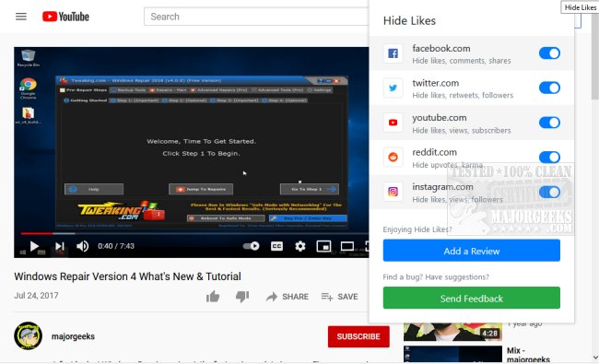
Task: Click in the YouTube Search box
Action: 256,17
